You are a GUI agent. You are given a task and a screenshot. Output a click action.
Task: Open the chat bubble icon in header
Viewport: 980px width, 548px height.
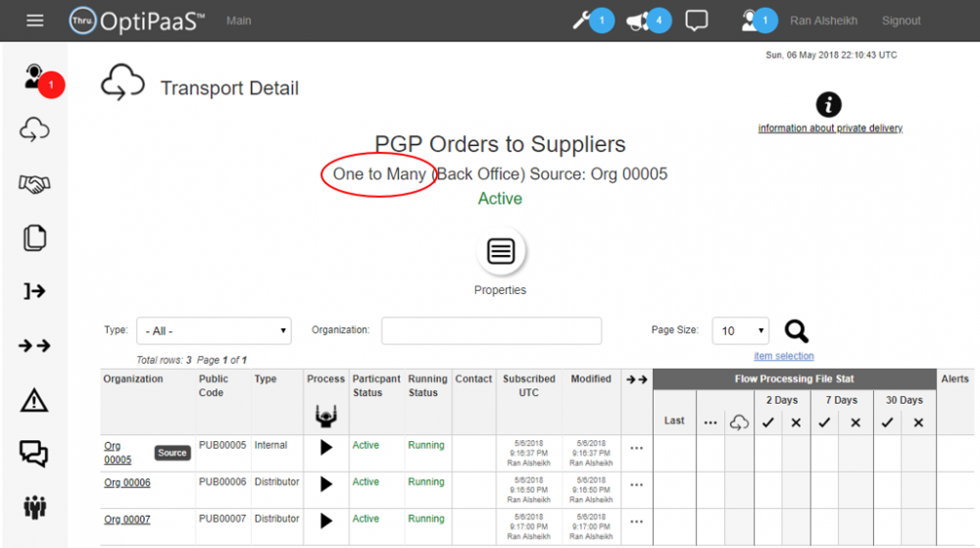(697, 21)
